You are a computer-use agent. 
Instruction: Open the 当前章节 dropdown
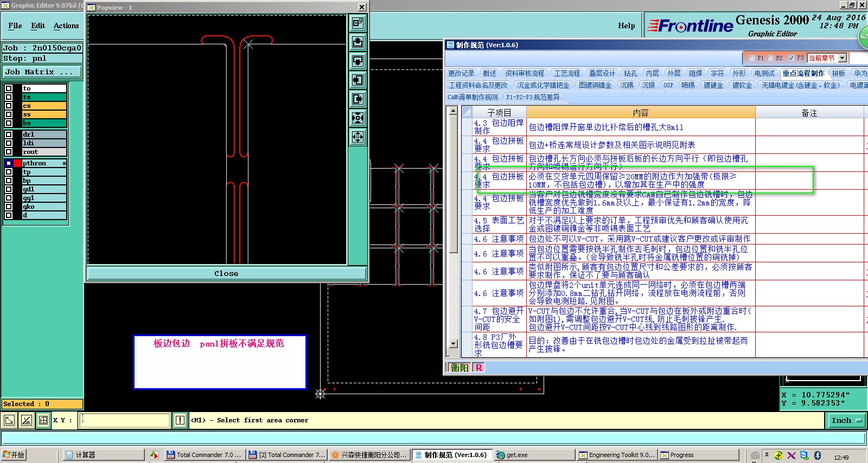(x=842, y=58)
